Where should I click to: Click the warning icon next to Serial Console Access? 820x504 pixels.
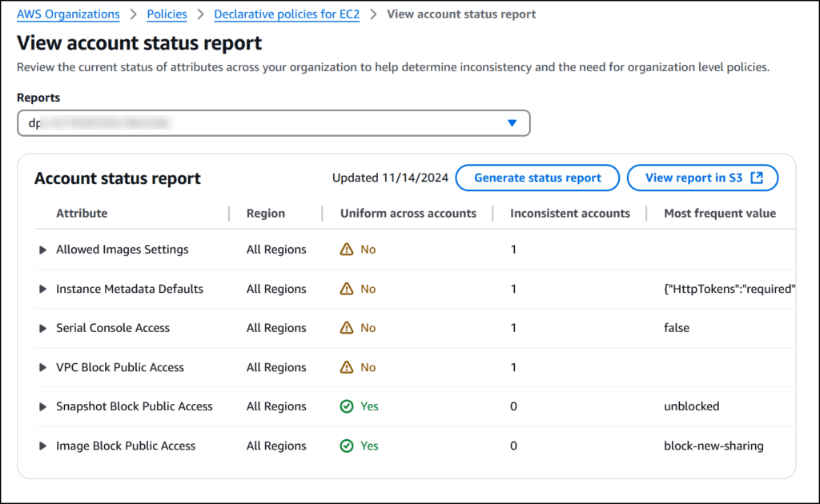click(x=347, y=327)
